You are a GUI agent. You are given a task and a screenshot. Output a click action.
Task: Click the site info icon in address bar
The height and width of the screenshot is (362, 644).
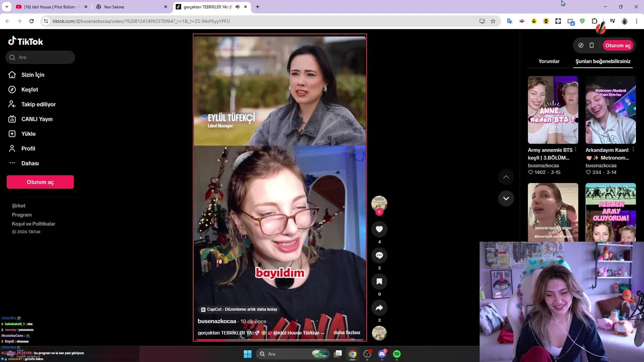tap(46, 21)
